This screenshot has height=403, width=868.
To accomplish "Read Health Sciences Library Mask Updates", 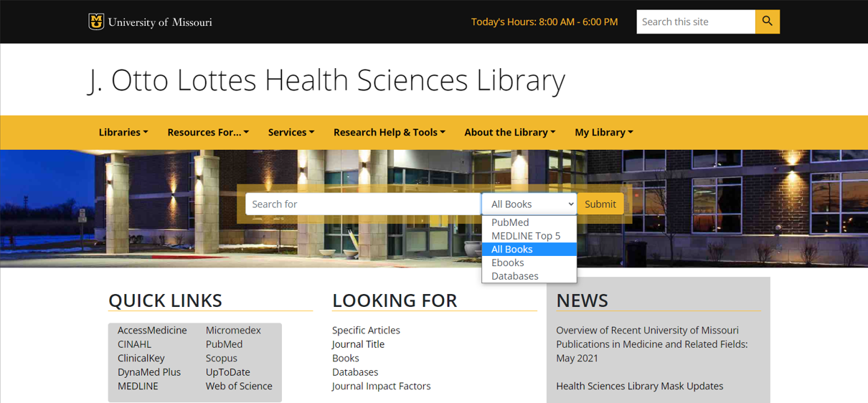I will tap(639, 386).
